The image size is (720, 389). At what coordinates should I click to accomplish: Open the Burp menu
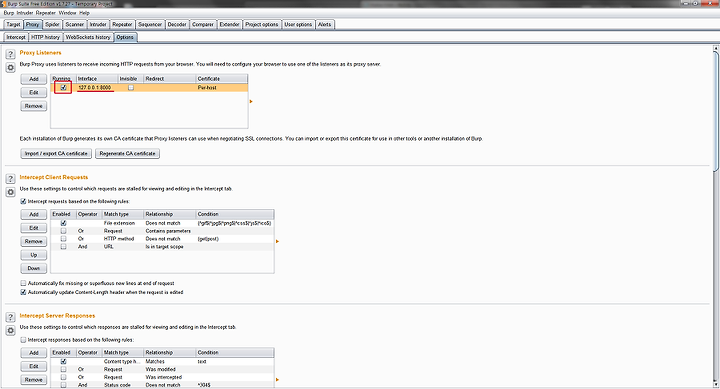point(9,13)
